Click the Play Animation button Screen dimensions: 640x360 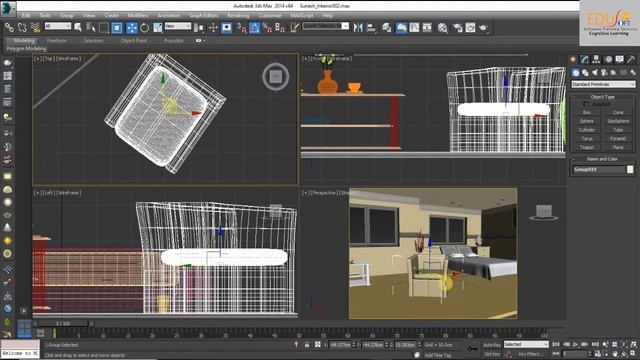576,345
